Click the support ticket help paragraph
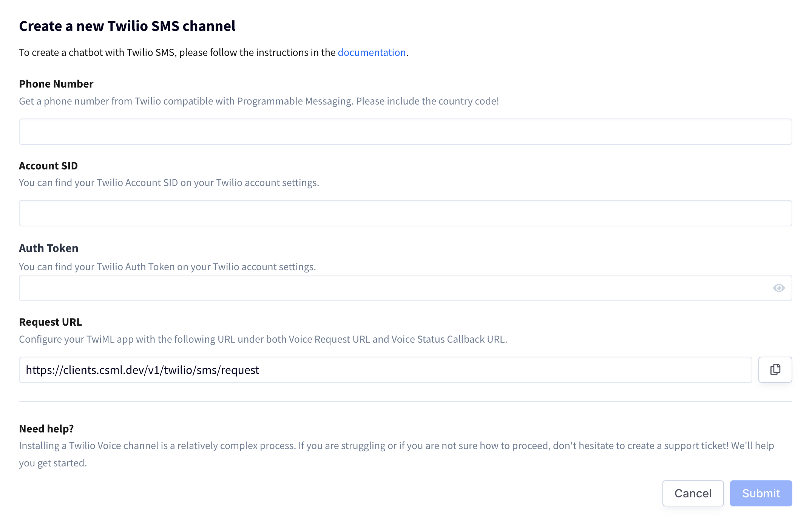The width and height of the screenshot is (812, 520). pyautogui.click(x=397, y=454)
